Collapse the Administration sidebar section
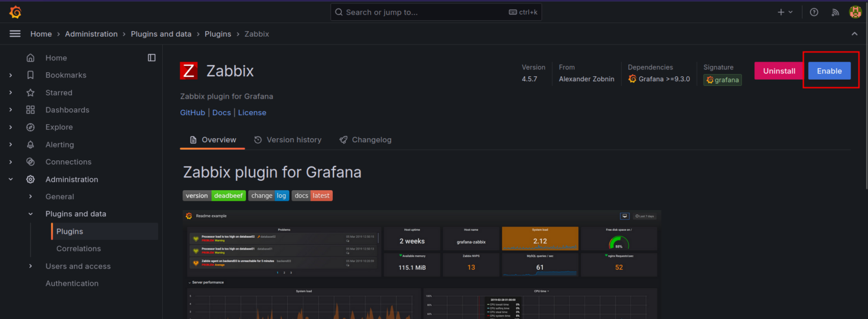 [x=11, y=180]
